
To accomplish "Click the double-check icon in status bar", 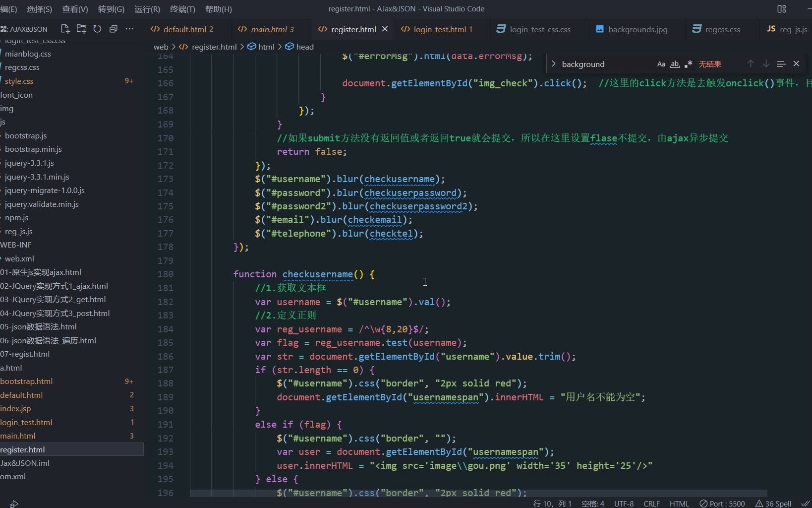I will point(805,504).
